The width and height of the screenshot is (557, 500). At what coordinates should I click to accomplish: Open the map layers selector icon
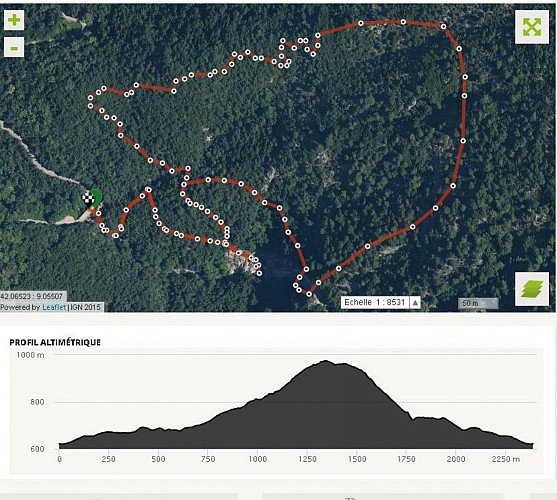coord(532,289)
